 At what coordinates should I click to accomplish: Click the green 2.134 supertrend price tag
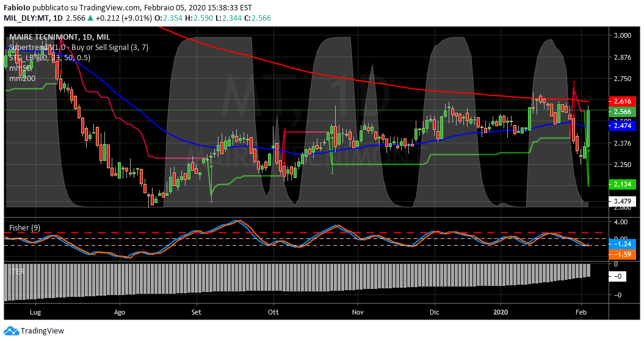click(x=623, y=184)
